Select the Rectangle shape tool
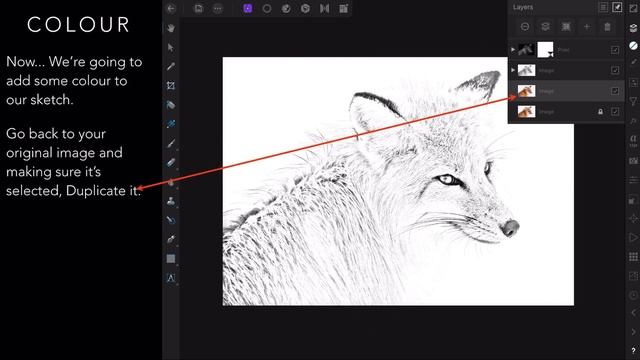This screenshot has height=360, width=640. (x=171, y=259)
